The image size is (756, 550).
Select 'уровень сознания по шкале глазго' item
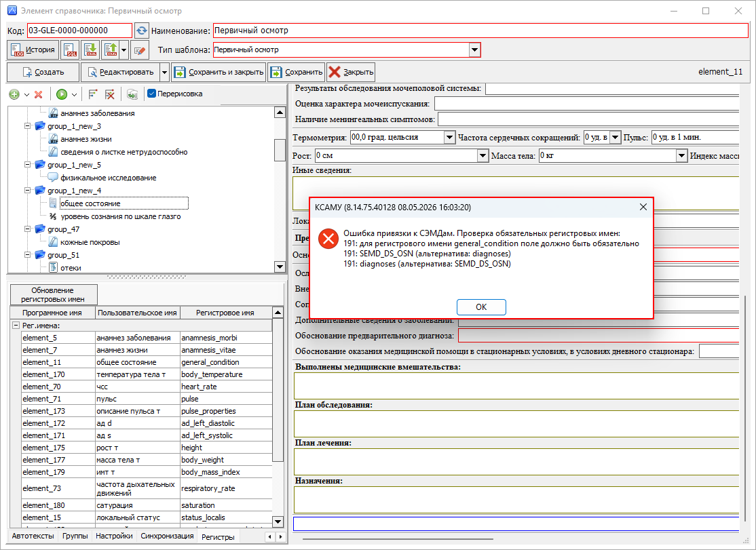(x=121, y=217)
